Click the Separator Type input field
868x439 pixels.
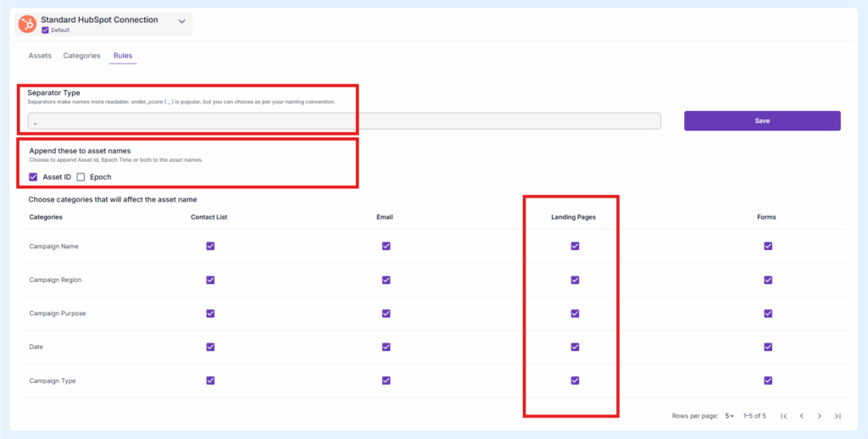[x=343, y=121]
